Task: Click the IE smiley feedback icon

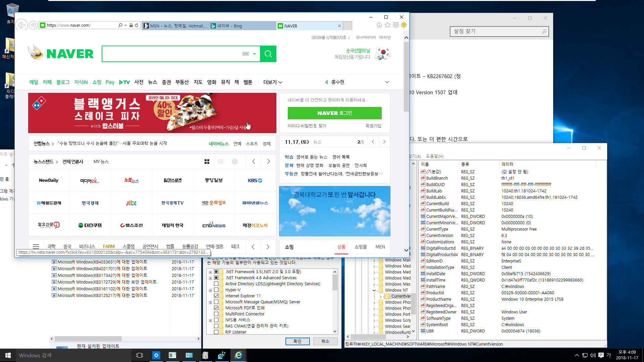Action: pos(404,25)
